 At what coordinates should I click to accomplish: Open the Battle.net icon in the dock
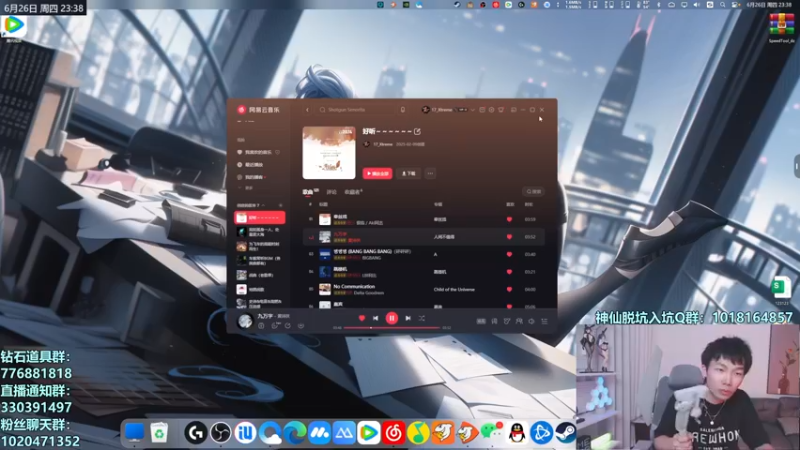click(541, 433)
